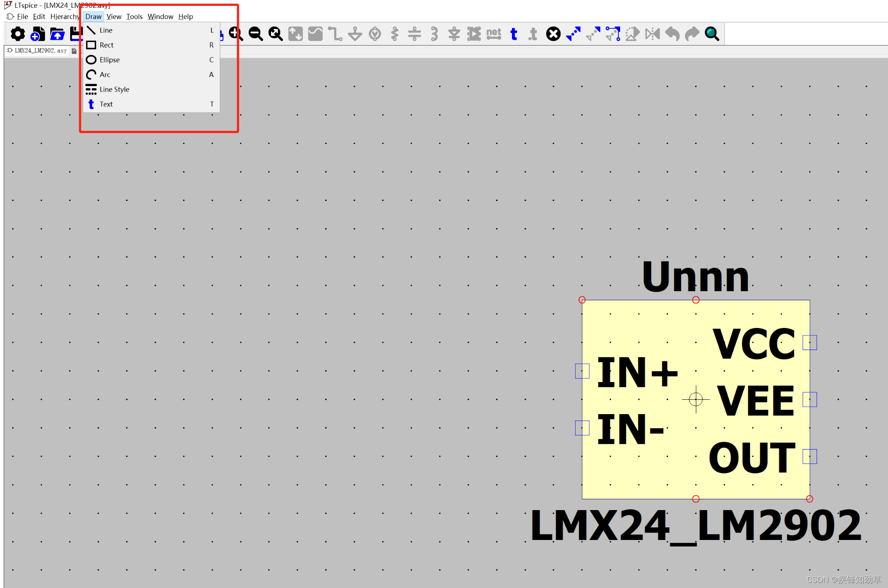Open the View menu
Image resolution: width=888 pixels, height=588 pixels.
click(114, 16)
